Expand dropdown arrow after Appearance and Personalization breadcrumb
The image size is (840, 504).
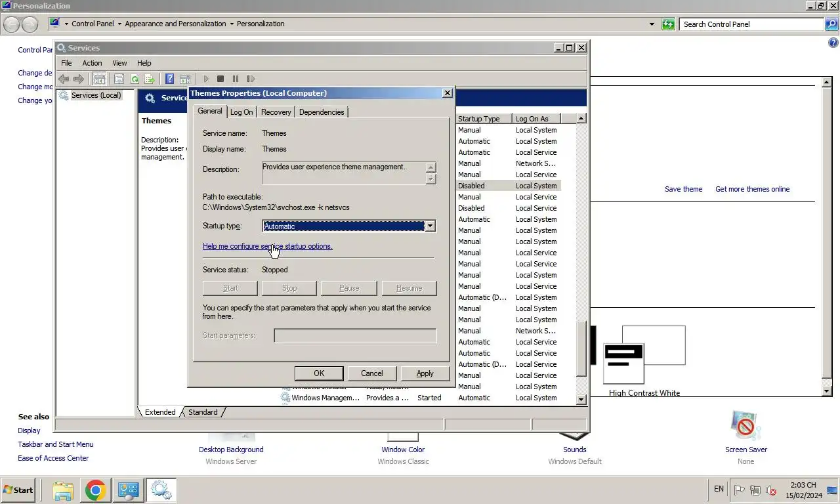(232, 24)
